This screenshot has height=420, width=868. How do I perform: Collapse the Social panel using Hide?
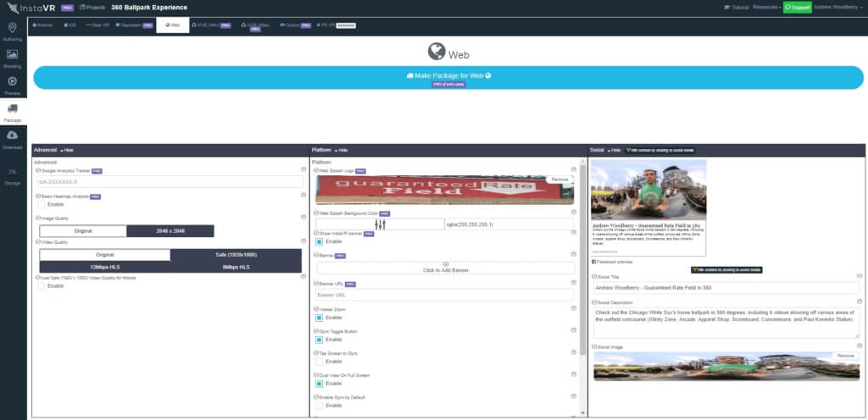coord(614,151)
